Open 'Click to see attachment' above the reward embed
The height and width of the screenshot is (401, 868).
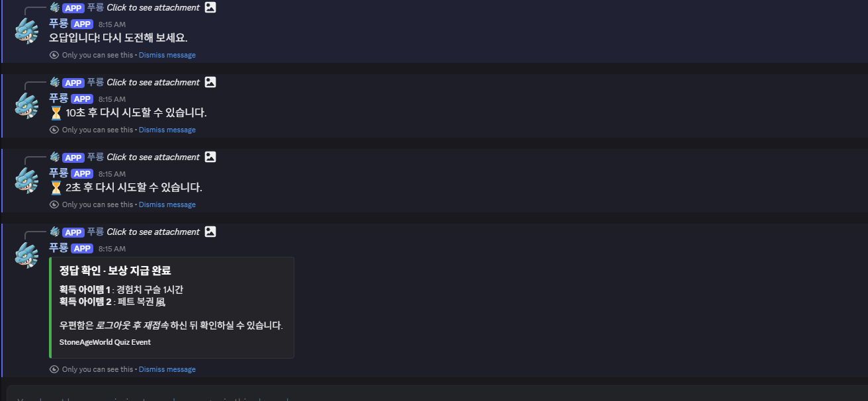tap(153, 232)
